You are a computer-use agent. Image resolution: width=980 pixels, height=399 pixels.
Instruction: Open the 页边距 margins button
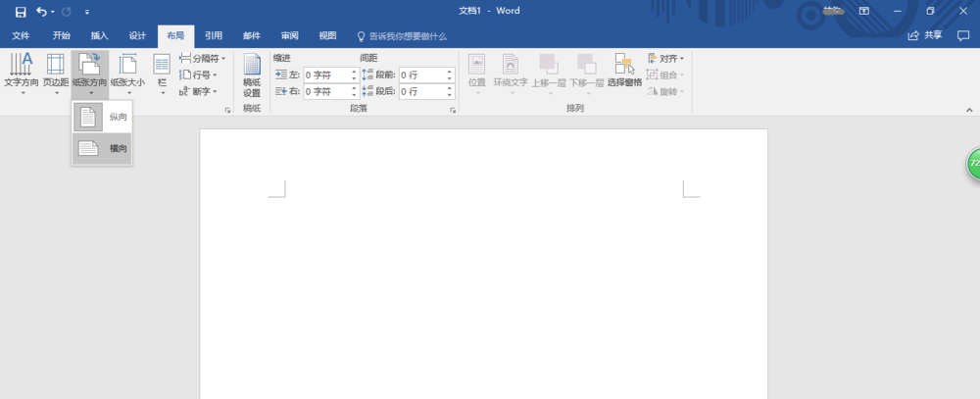point(56,75)
